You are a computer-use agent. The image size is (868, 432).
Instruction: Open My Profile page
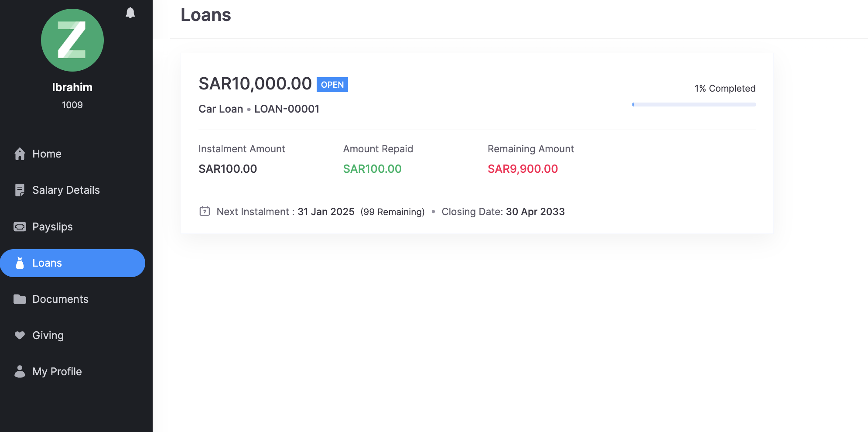[x=57, y=372]
